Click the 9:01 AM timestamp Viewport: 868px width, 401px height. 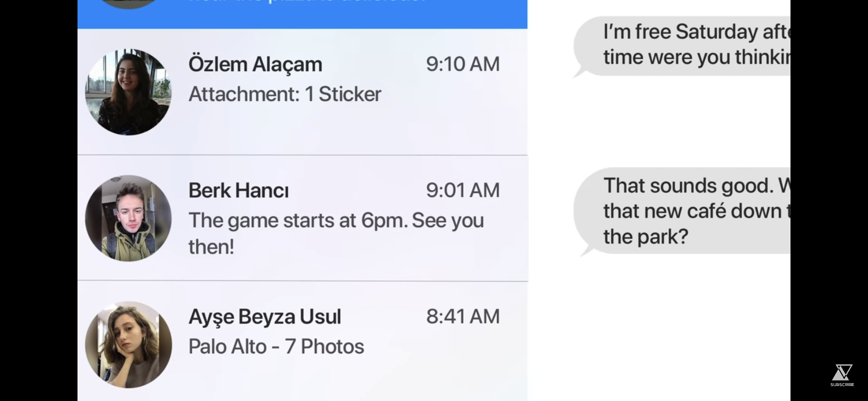(x=463, y=191)
